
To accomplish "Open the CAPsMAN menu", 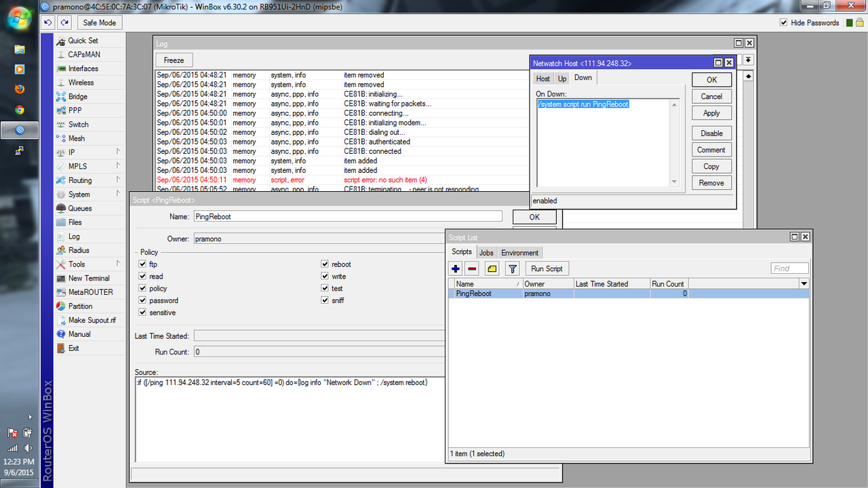I will 84,54.
